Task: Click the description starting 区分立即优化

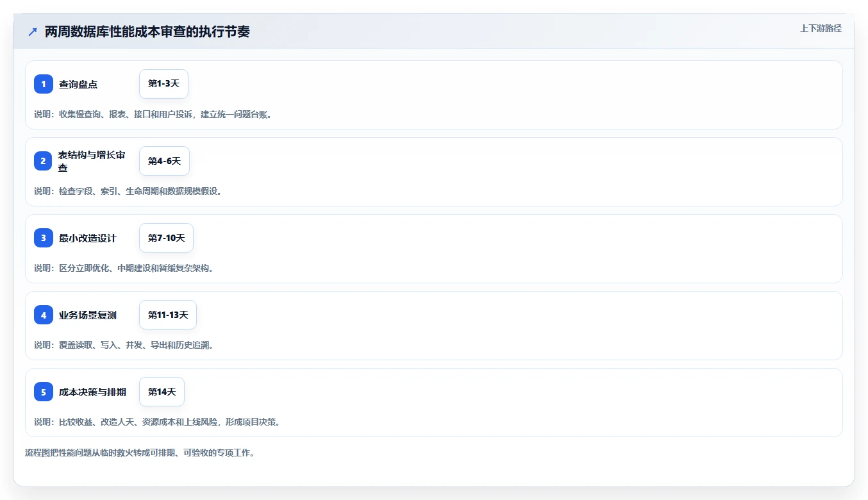Action: tap(124, 268)
